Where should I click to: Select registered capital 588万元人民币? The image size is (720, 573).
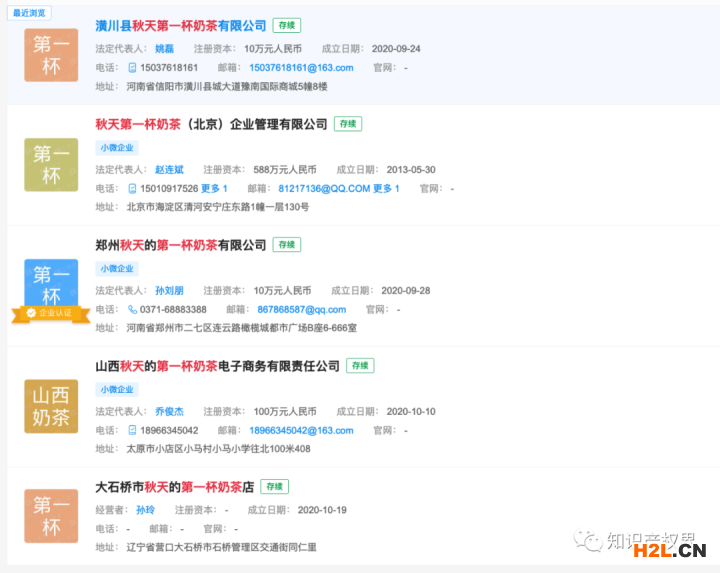point(285,170)
